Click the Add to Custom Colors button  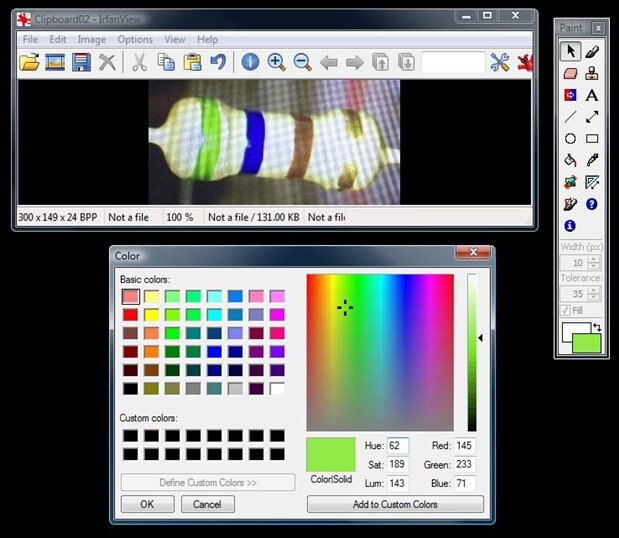[394, 504]
